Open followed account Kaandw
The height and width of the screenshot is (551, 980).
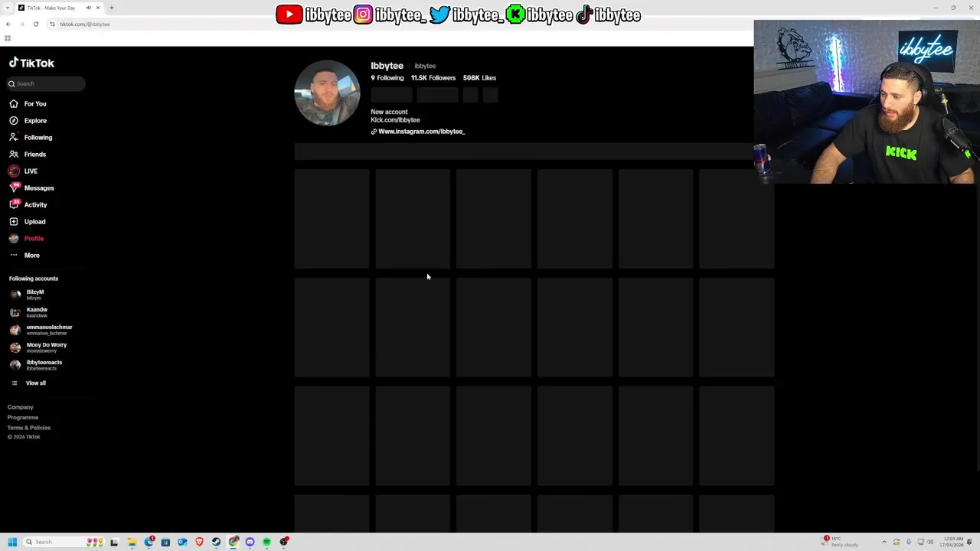pos(30,312)
